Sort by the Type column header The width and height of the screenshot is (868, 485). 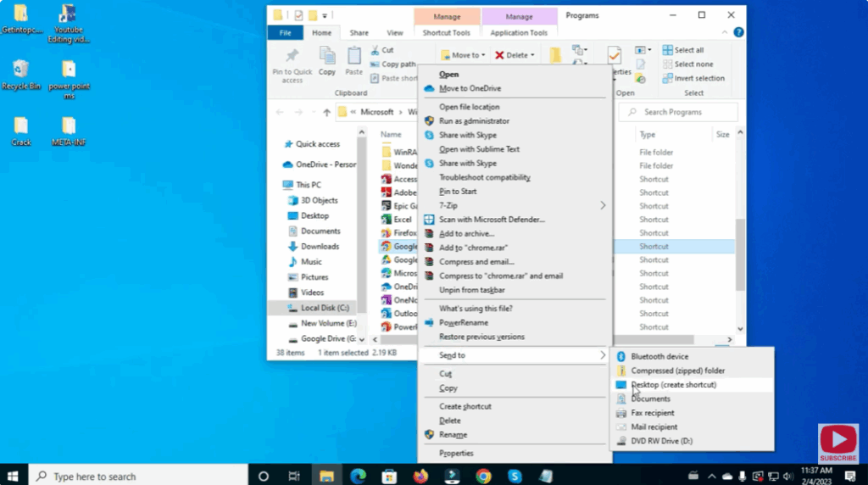[x=647, y=135]
